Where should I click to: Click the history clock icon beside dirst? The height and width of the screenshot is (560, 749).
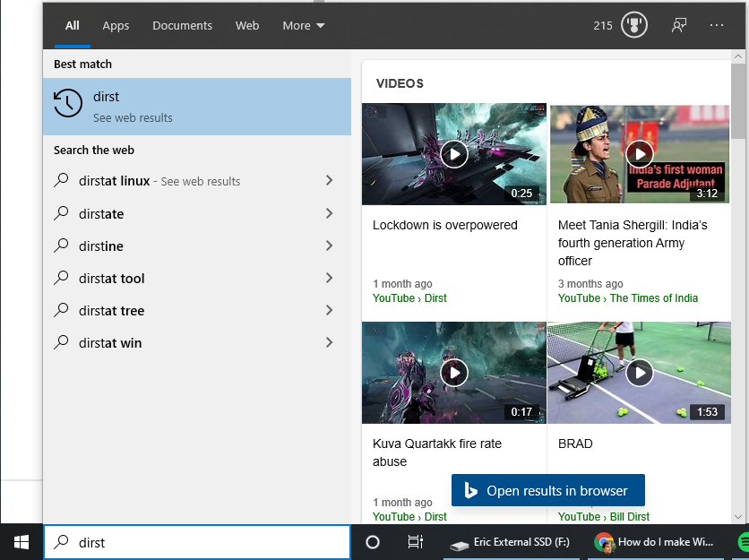tap(68, 103)
